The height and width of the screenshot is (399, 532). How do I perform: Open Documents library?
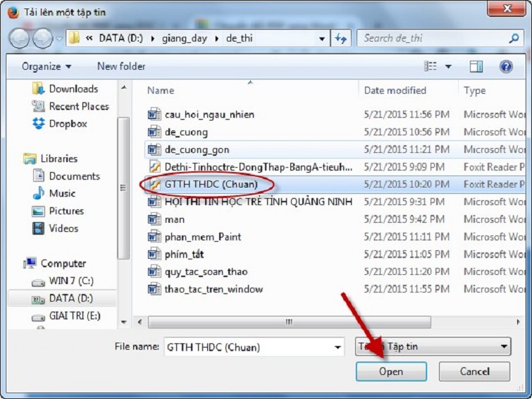tap(66, 176)
